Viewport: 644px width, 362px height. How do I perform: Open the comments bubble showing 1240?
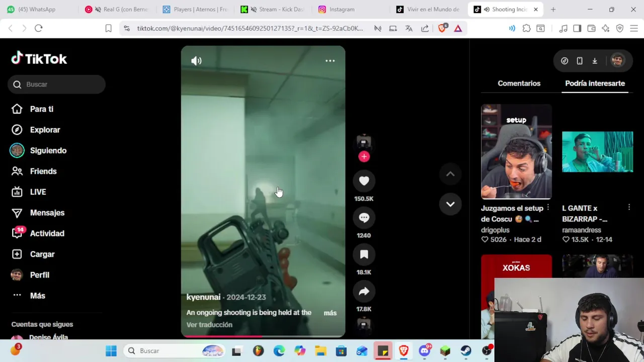pyautogui.click(x=364, y=218)
